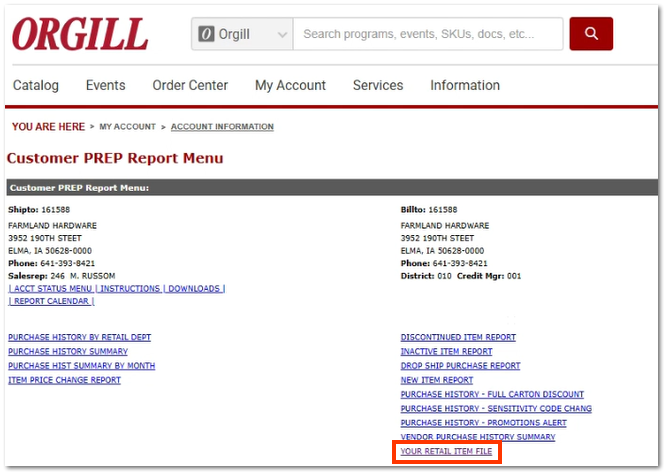Viewport: 667px width, 475px height.
Task: Follow the Account Information breadcrumb link
Action: (x=222, y=127)
